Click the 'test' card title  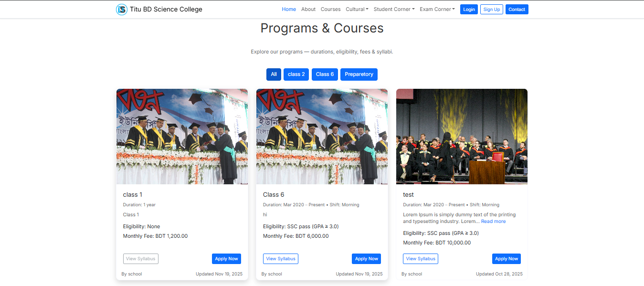408,195
